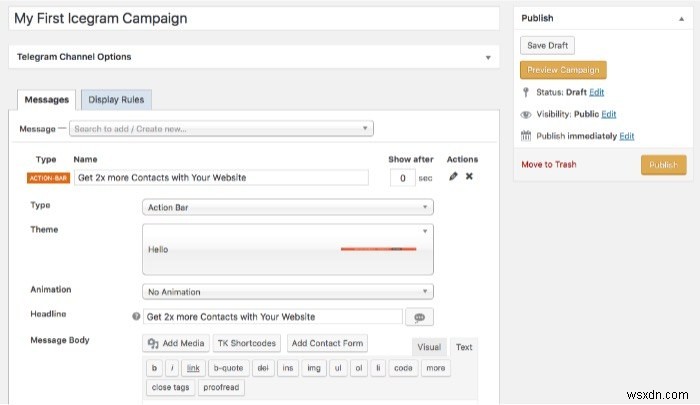
Task: Insert a link with the link button
Action: click(193, 367)
